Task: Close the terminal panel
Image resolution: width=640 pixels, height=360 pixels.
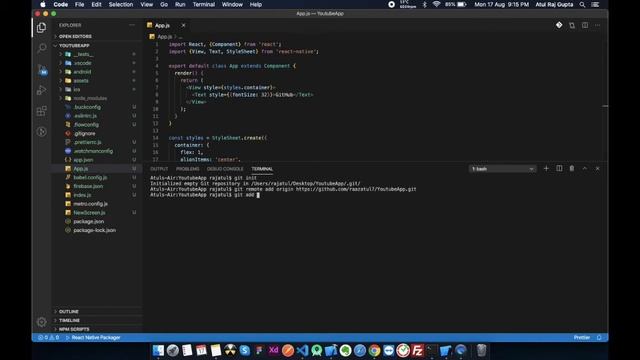Action: 598,169
